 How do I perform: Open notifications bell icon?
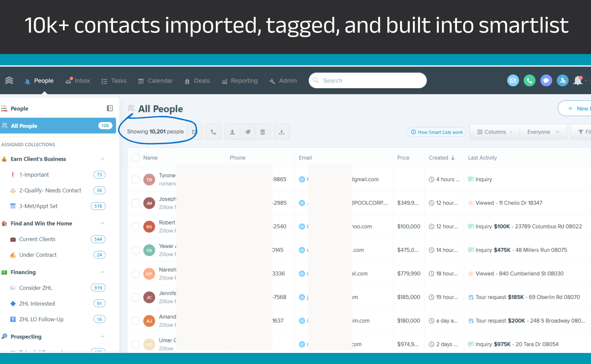coord(578,80)
